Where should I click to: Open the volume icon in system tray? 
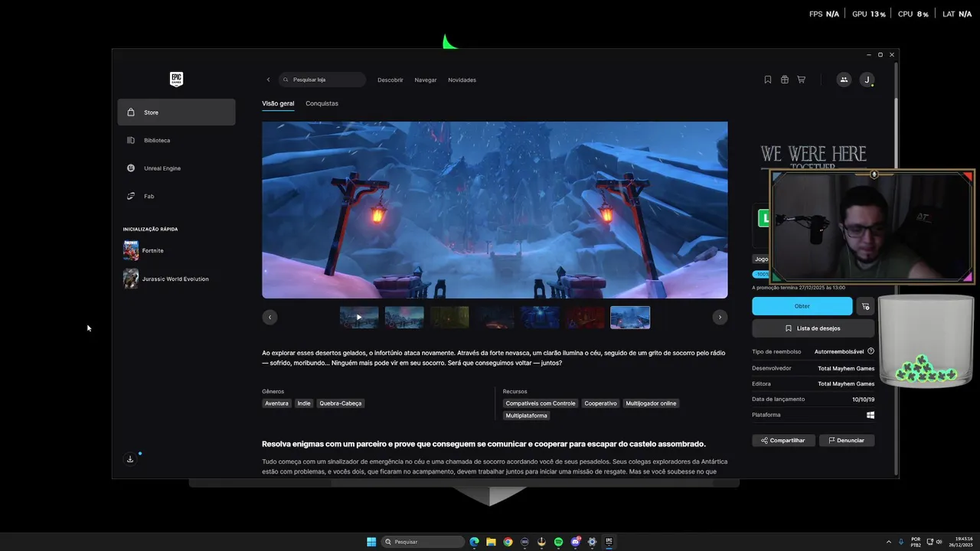click(x=939, y=542)
